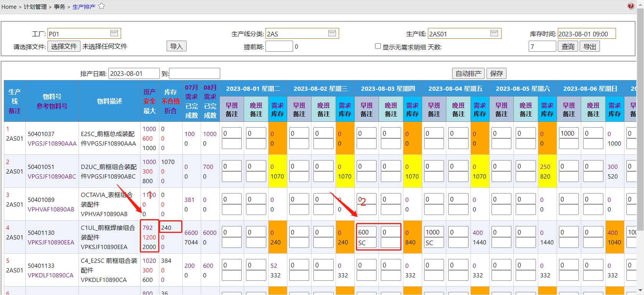
Task: Open the 生产线 2AS01 lookup icon
Action: pos(494,33)
